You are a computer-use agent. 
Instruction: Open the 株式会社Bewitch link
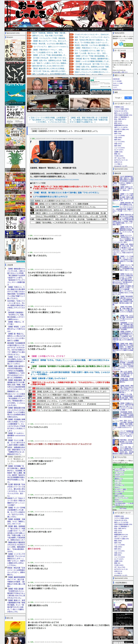pyautogui.click(x=117, y=89)
